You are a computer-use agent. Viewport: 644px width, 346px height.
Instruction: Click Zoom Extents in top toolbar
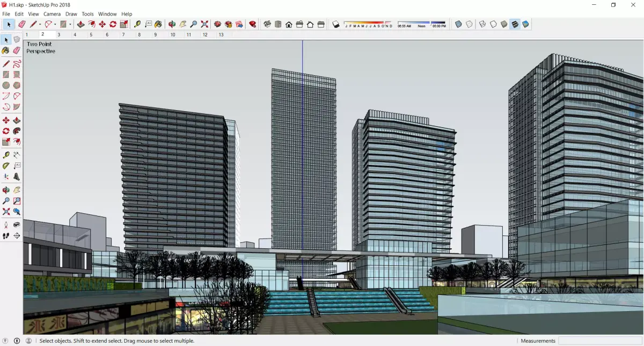[x=204, y=24]
